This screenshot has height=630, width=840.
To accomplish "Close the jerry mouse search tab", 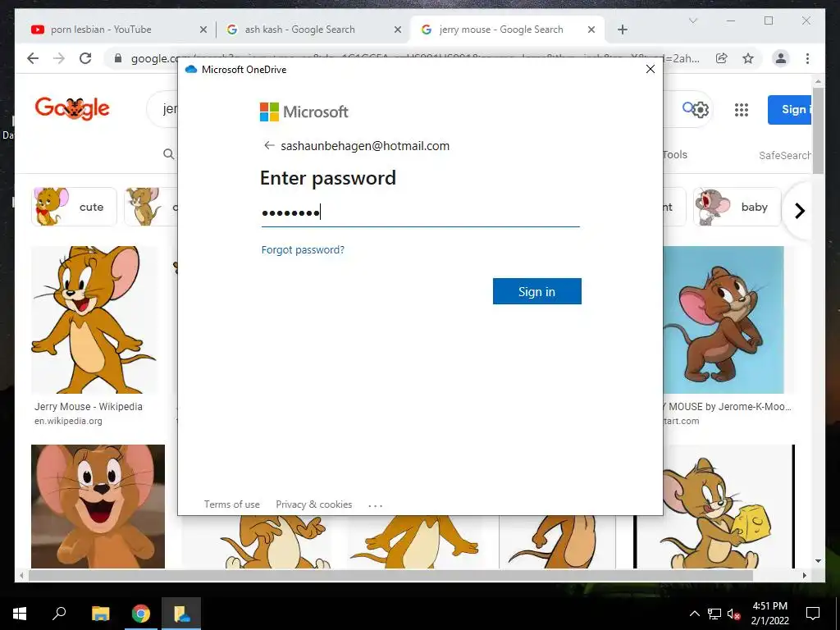I will [591, 30].
